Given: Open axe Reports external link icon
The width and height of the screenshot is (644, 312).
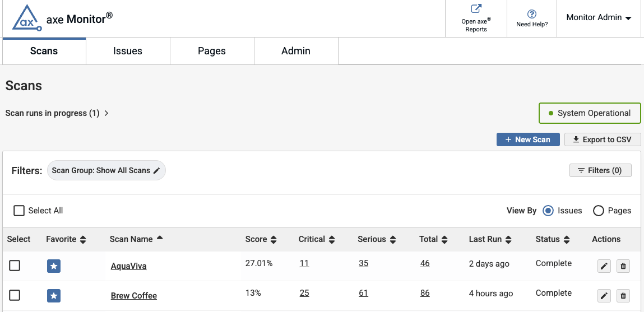Looking at the screenshot, I should [476, 9].
